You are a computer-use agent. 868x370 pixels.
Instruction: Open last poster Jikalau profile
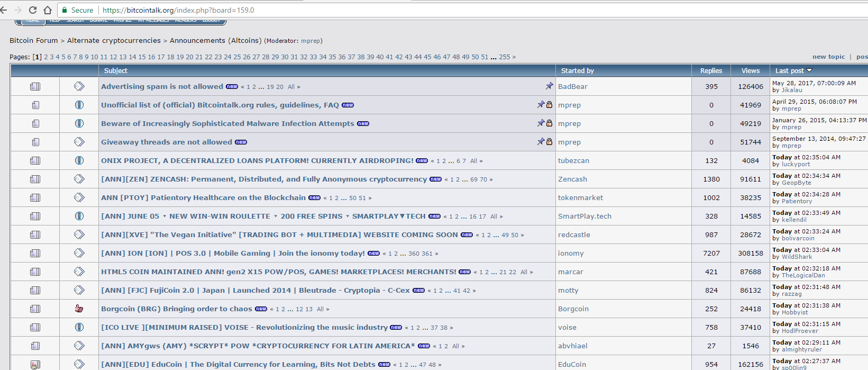click(792, 90)
